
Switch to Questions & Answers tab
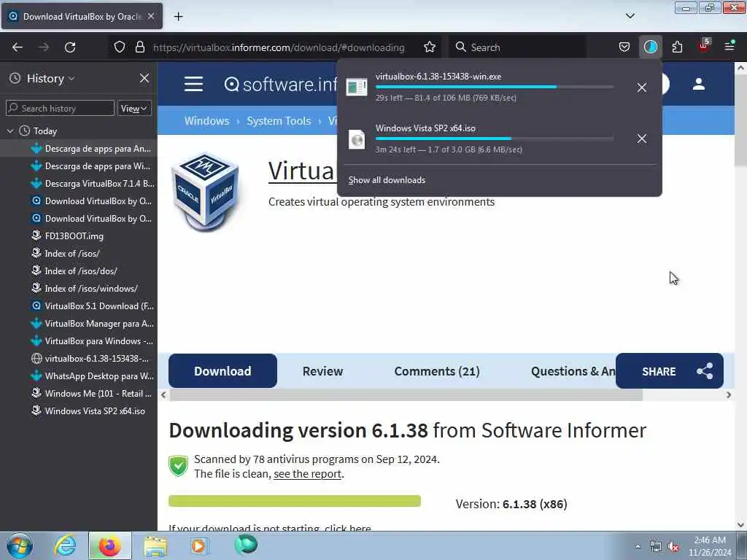tap(573, 371)
